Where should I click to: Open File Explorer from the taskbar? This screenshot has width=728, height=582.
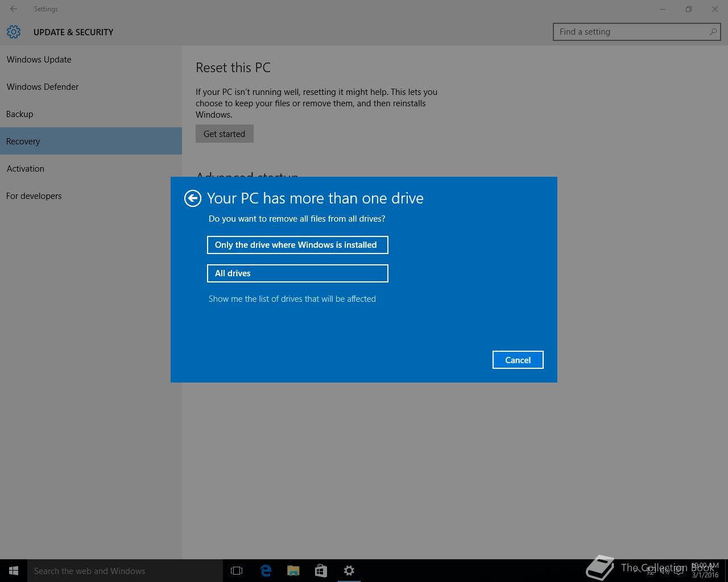click(293, 571)
